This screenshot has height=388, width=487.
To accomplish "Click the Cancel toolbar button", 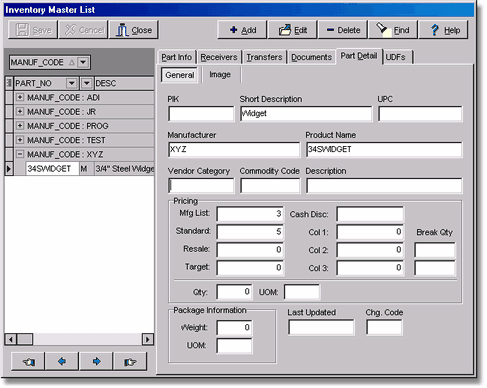I will [x=83, y=30].
